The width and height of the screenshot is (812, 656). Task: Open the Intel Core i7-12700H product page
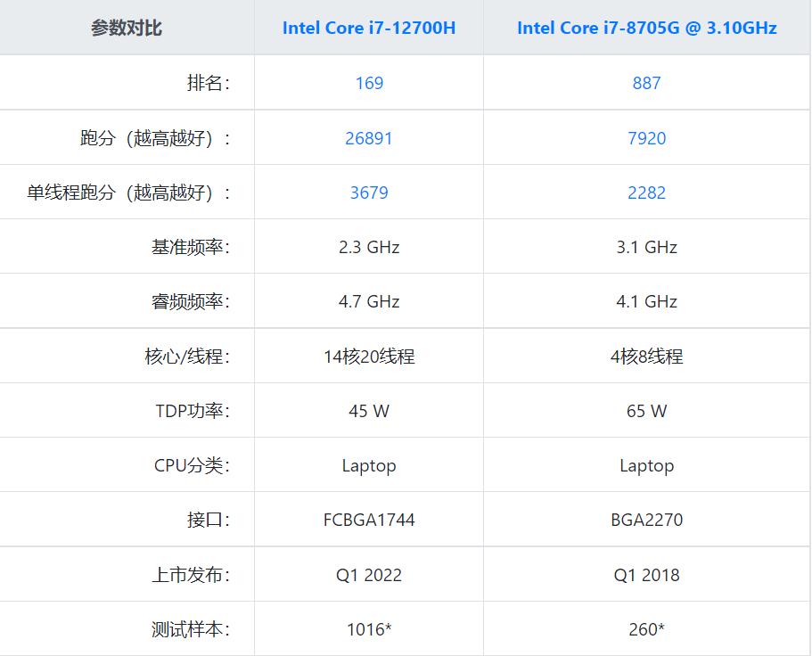point(370,28)
